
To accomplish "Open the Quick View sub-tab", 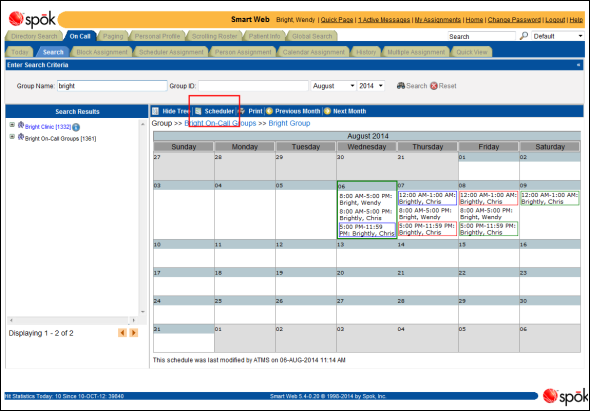I will click(472, 52).
